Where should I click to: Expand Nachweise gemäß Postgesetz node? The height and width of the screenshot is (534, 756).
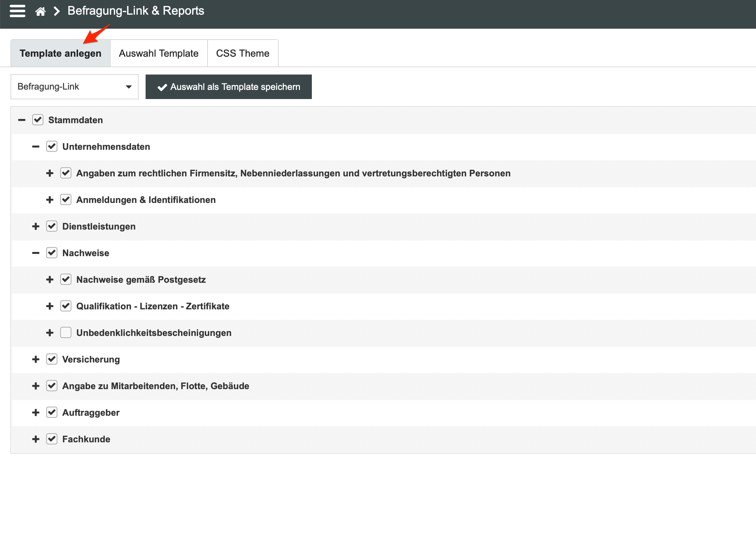click(50, 280)
